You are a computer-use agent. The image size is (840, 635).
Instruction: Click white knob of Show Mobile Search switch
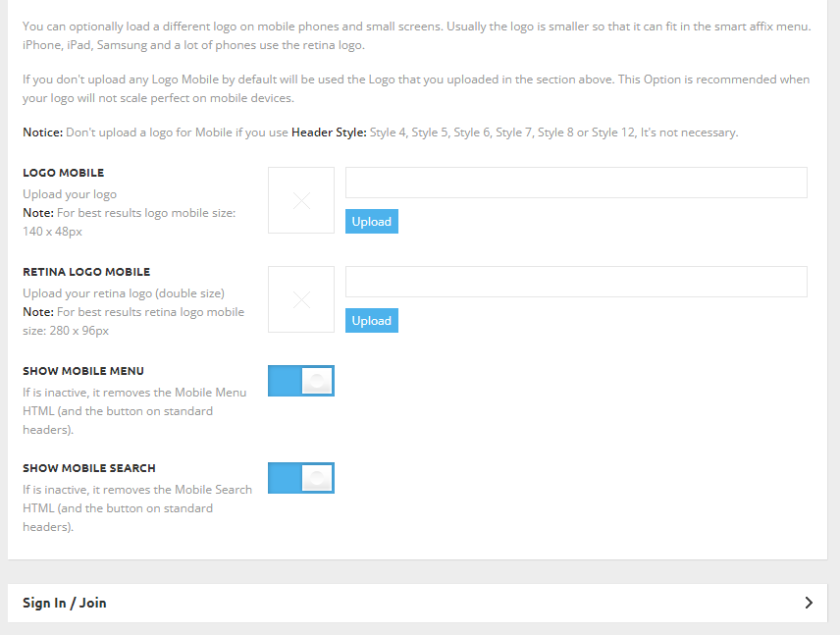click(317, 478)
